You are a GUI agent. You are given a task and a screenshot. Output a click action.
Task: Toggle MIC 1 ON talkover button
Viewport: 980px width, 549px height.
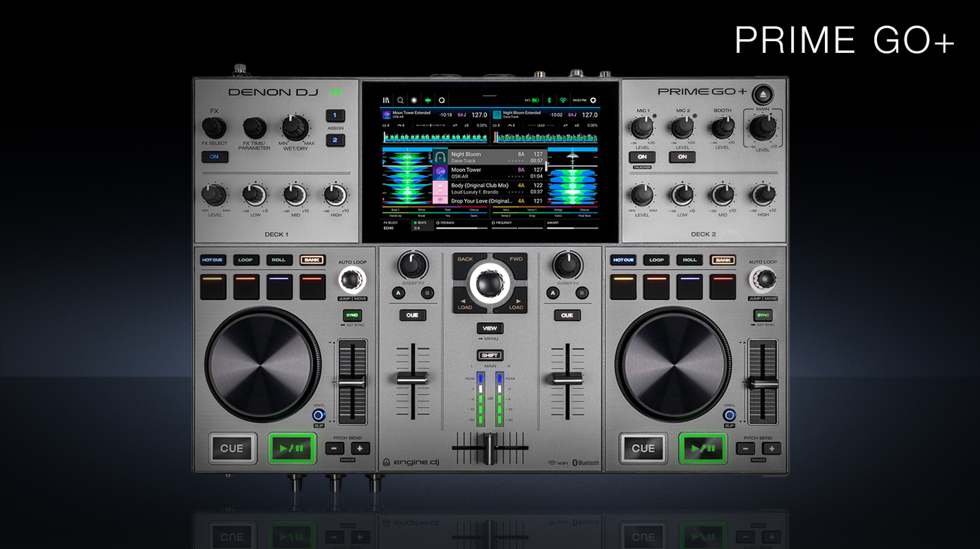(642, 157)
